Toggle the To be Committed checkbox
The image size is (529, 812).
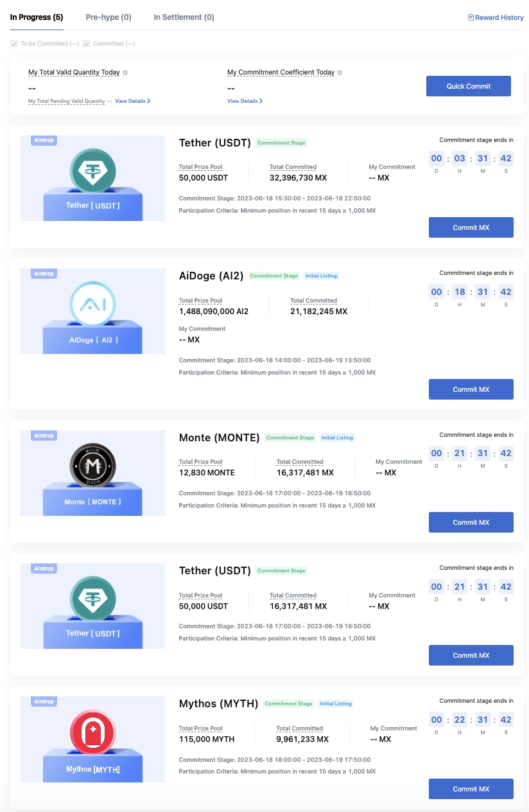tap(14, 44)
